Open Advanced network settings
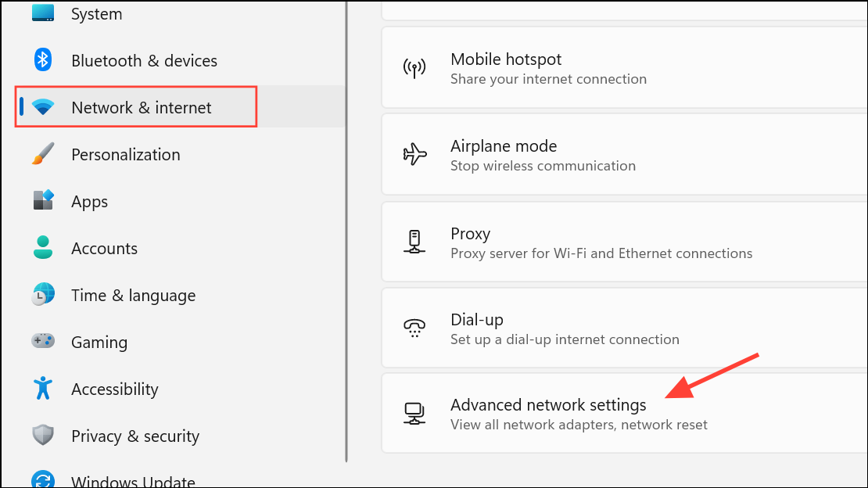Screen dimensions: 868x488 point(625,413)
